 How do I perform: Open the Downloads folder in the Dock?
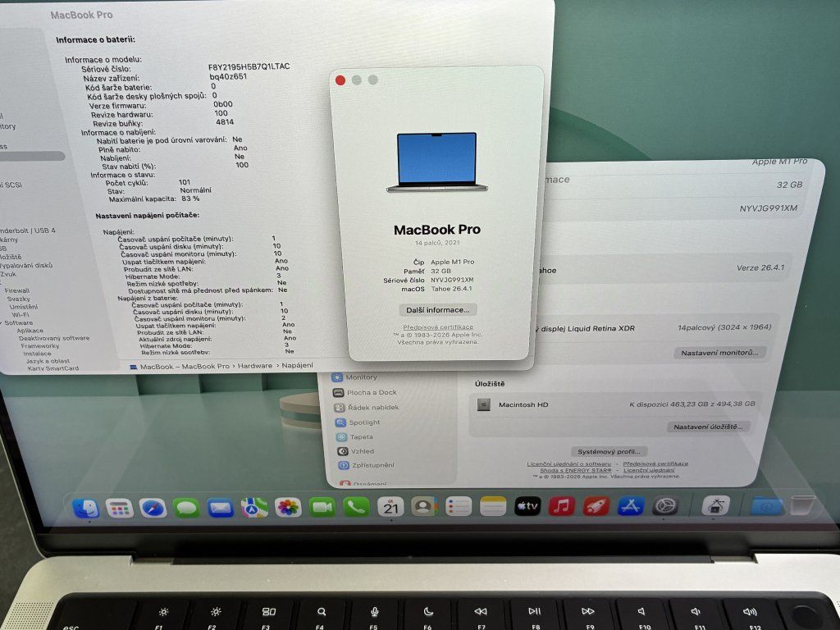coord(766,505)
